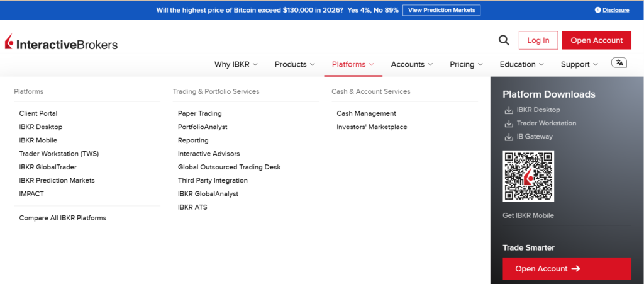Select IBKR ATS

tap(192, 207)
